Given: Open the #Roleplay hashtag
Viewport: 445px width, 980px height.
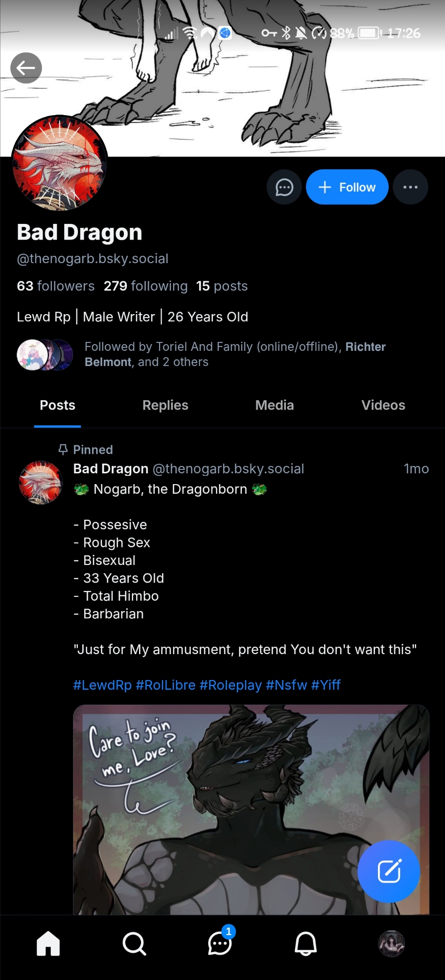Looking at the screenshot, I should click(231, 685).
